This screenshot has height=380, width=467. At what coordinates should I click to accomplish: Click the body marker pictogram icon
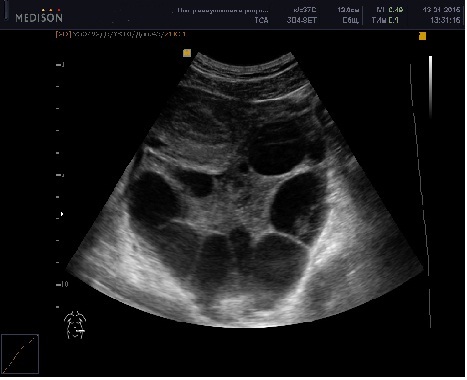pyautogui.click(x=75, y=325)
